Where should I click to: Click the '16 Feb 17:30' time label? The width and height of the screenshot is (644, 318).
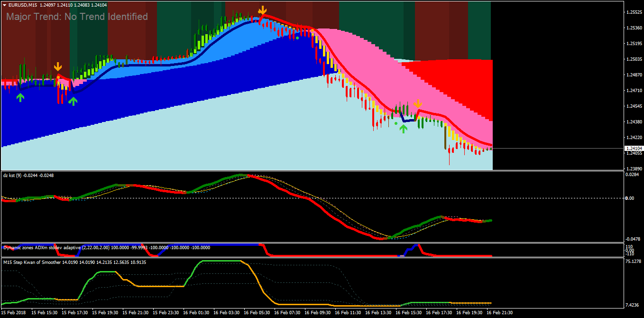[x=439, y=313]
